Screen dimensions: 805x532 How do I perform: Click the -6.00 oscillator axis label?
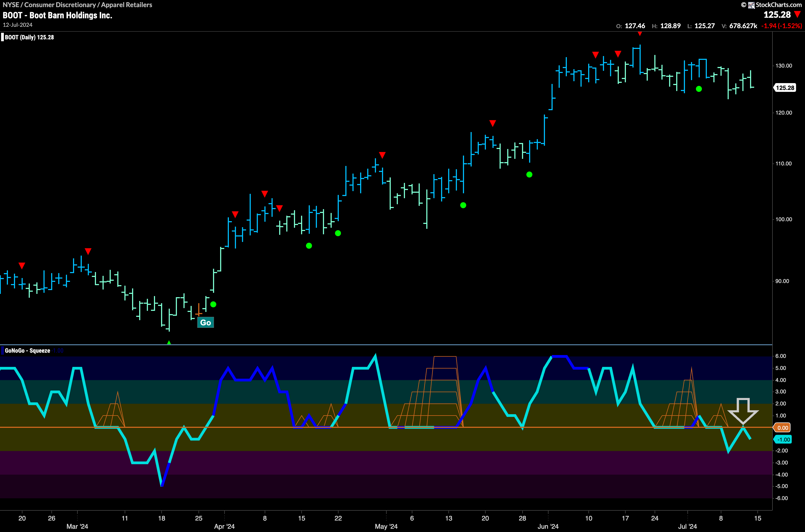point(781,498)
